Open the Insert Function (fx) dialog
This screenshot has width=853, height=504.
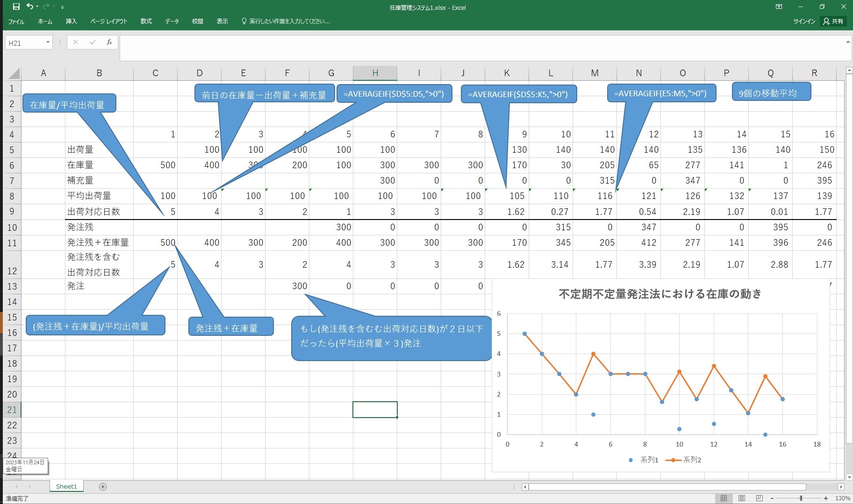pyautogui.click(x=109, y=43)
